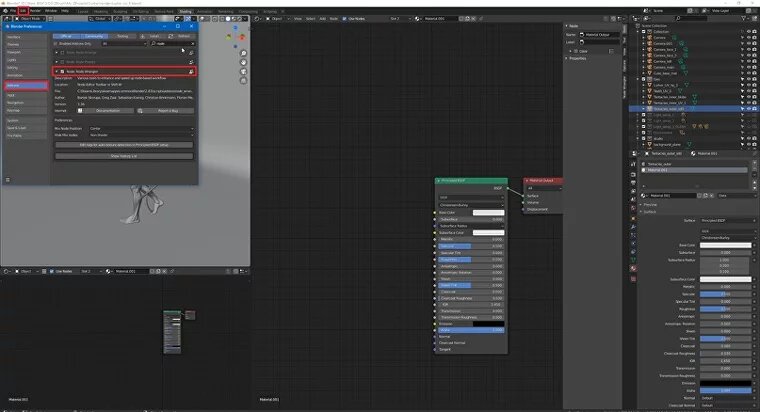Viewport: 760px width, 412px height.
Task: Open the Material properties tab icon
Action: pyautogui.click(x=633, y=268)
